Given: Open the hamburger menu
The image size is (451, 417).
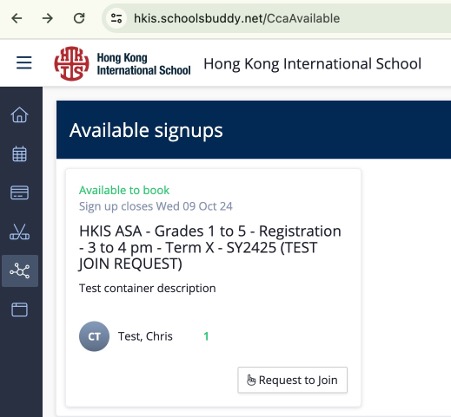Looking at the screenshot, I should [24, 63].
